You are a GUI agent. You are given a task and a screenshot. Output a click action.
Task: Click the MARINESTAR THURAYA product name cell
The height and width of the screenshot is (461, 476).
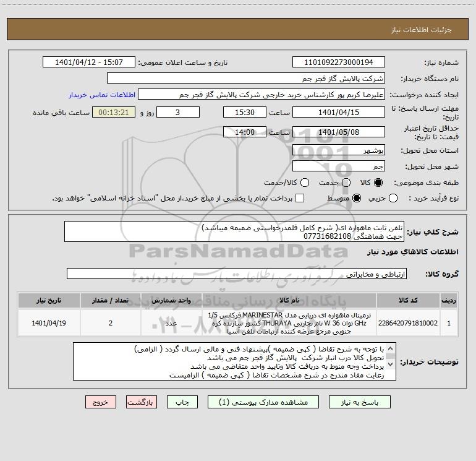289,323
